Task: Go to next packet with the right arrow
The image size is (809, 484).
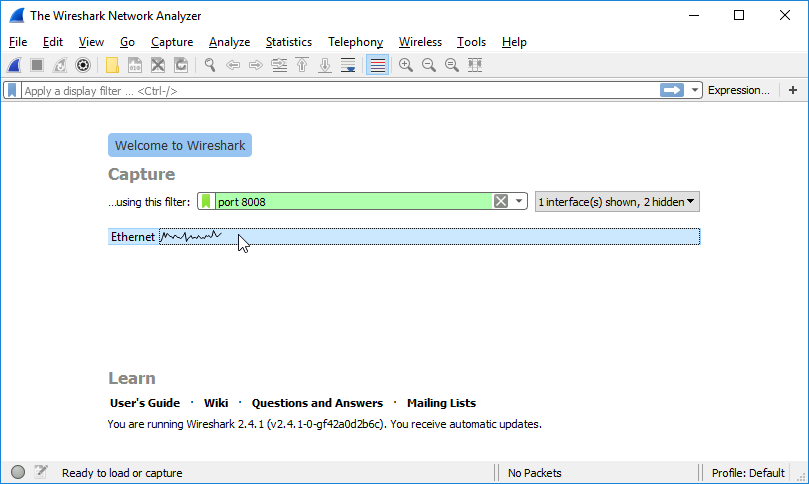Action: point(255,65)
